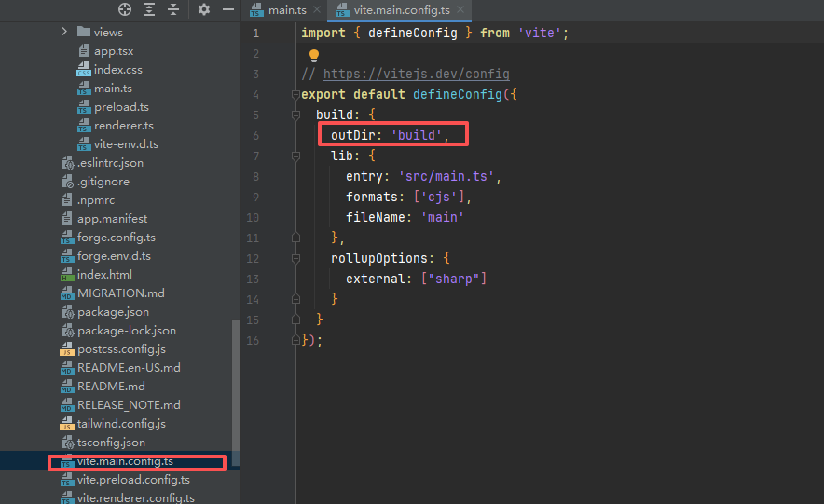The height and width of the screenshot is (504, 824).
Task: Click the locate/select opened file target icon
Action: pyautogui.click(x=125, y=9)
